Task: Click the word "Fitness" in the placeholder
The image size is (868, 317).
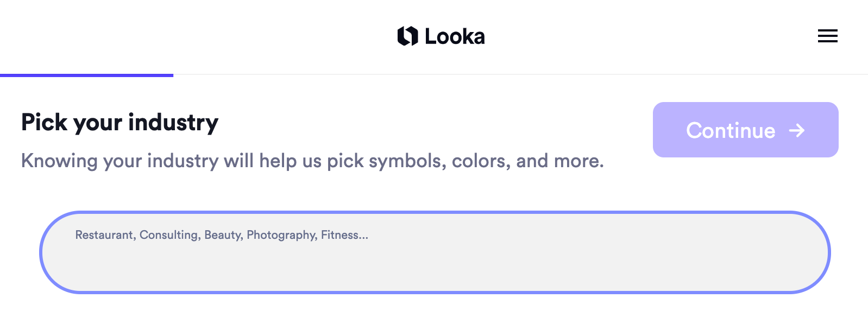Action: 339,235
